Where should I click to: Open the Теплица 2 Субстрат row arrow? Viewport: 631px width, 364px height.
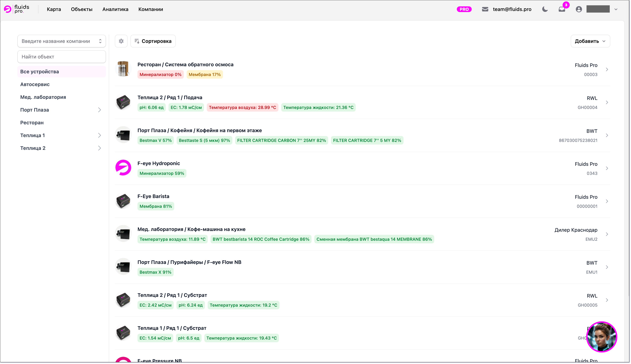(607, 300)
